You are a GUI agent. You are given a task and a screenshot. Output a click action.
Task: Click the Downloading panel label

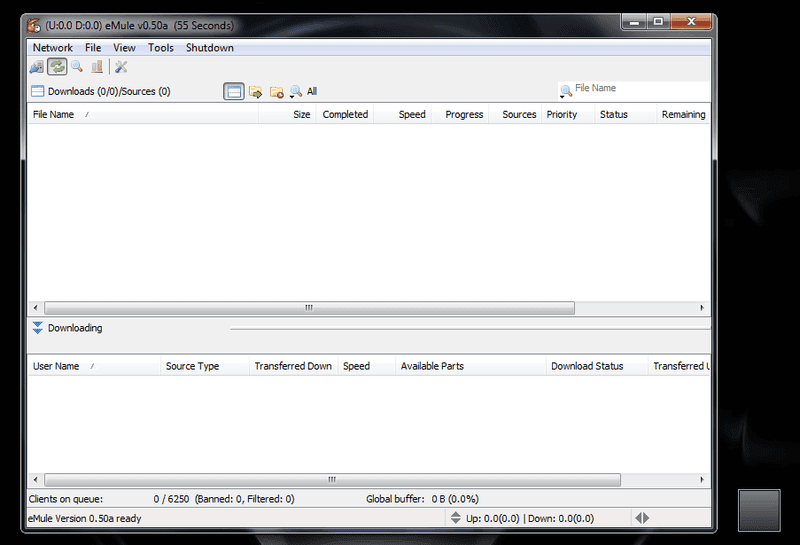(x=75, y=328)
